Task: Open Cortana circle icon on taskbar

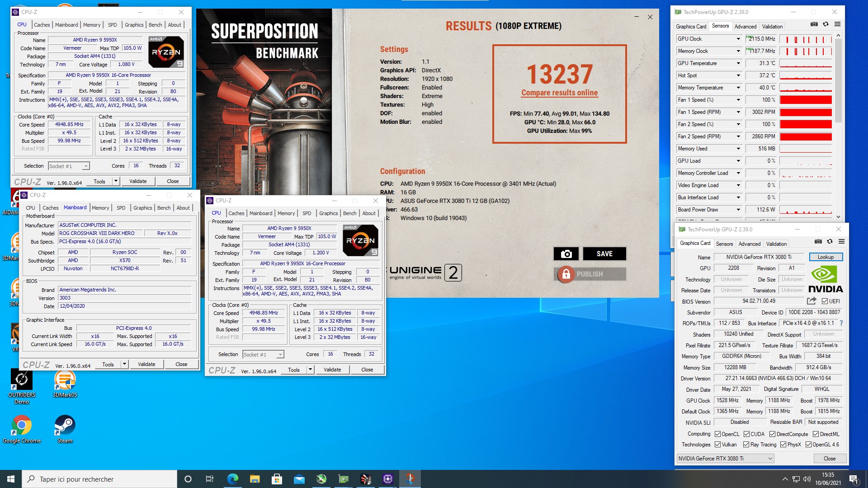Action: tap(188, 479)
